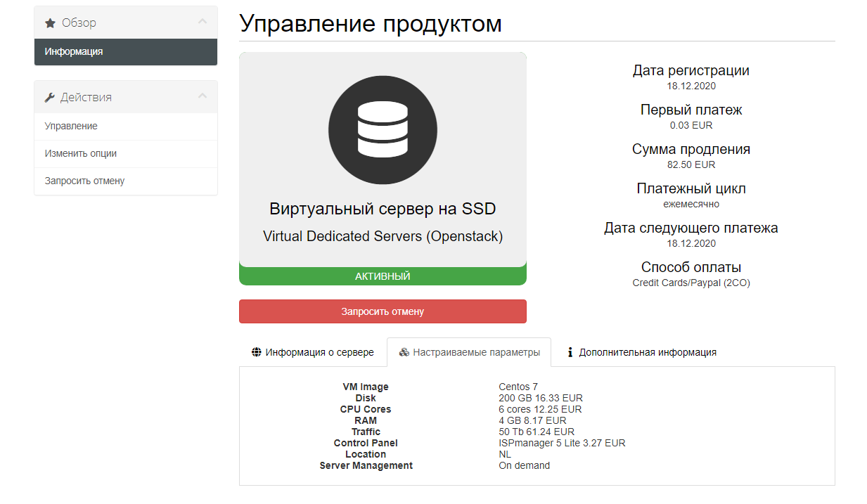This screenshot has width=867, height=504.
Task: Click the 50 Tb 61.24 EUR traffic value
Action: point(537,432)
